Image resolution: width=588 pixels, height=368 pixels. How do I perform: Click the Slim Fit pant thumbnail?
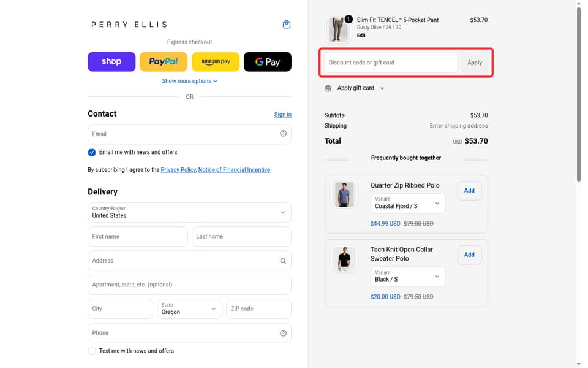point(338,29)
